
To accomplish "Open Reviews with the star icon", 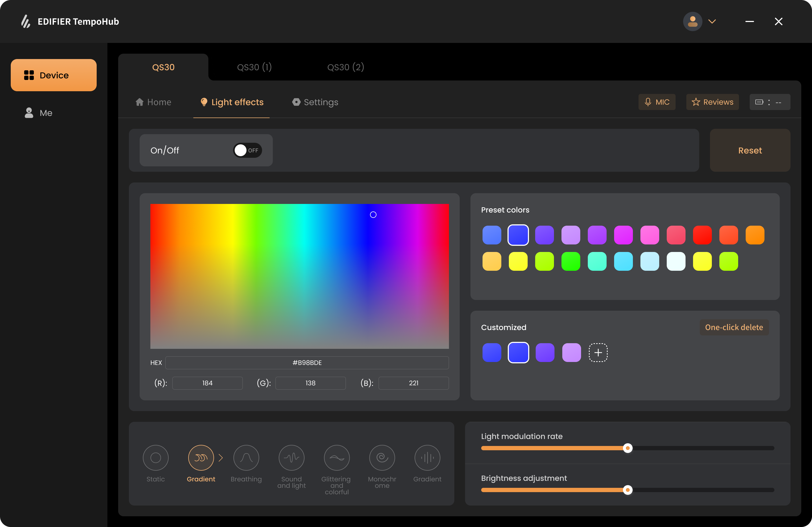I will [712, 102].
